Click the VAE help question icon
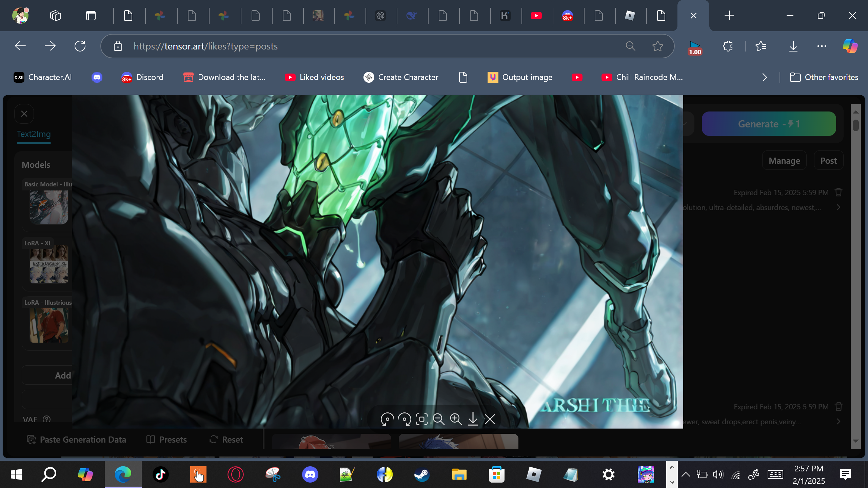 click(x=47, y=419)
